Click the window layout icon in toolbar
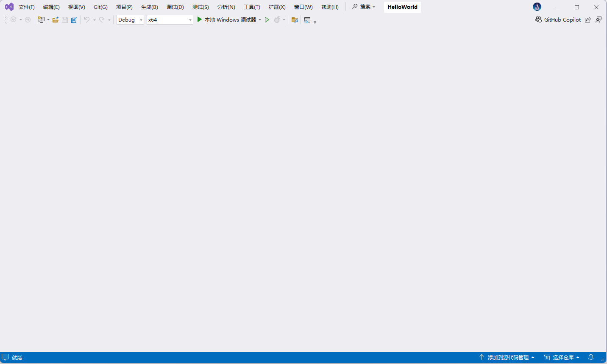The image size is (607, 364). pyautogui.click(x=307, y=20)
